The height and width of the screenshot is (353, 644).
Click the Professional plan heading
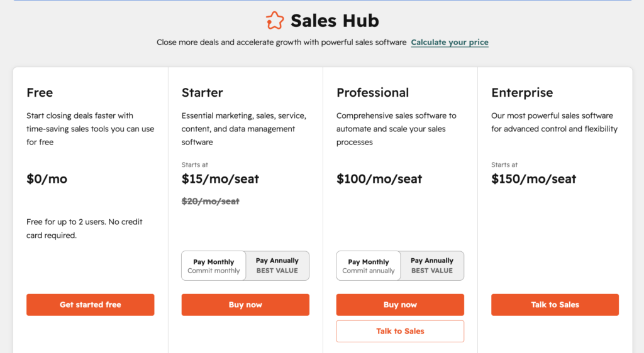tap(372, 93)
